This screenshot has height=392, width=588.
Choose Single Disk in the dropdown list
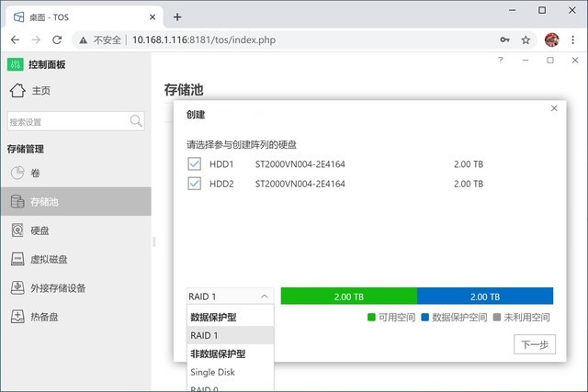click(x=231, y=372)
